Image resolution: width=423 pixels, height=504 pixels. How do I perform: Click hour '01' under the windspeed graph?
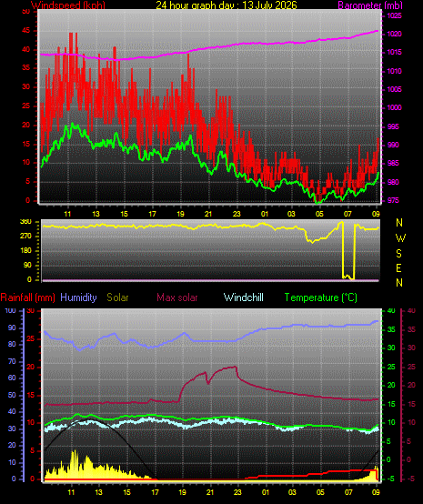(265, 214)
